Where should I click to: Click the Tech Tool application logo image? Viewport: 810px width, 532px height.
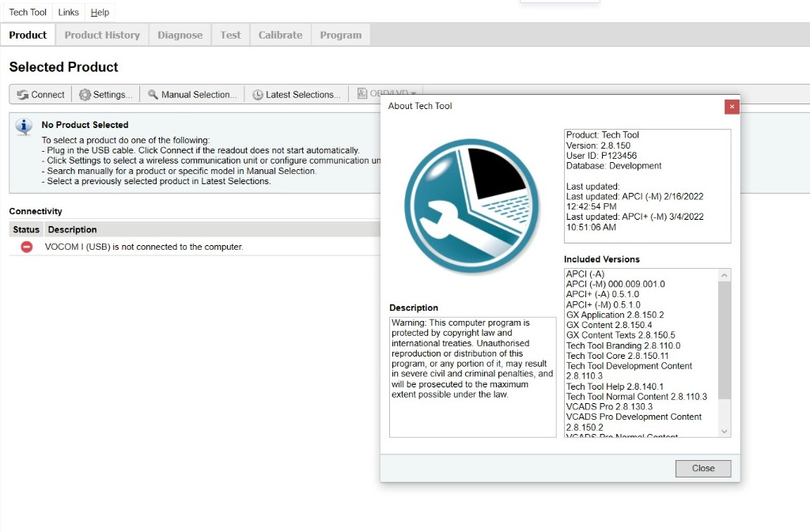tap(472, 206)
